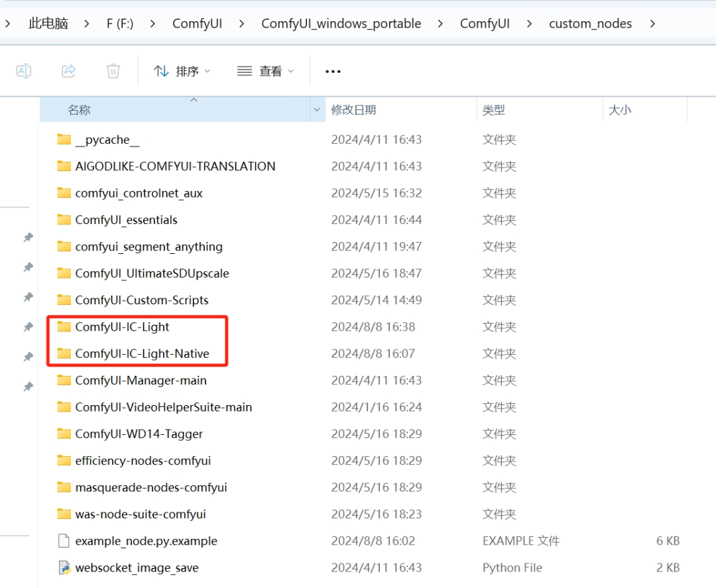The image size is (716, 588).
Task: Click the ComfyUI-Manager-main folder name
Action: 141,381
